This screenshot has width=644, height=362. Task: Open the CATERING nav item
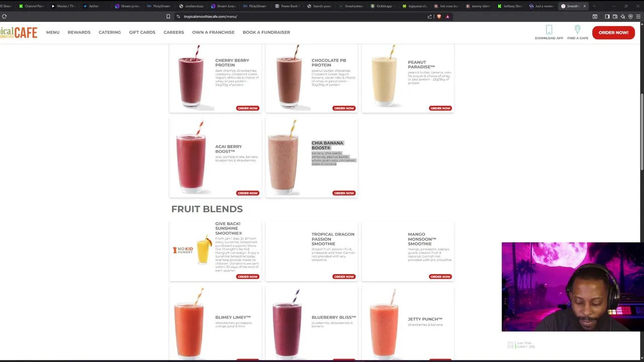110,32
